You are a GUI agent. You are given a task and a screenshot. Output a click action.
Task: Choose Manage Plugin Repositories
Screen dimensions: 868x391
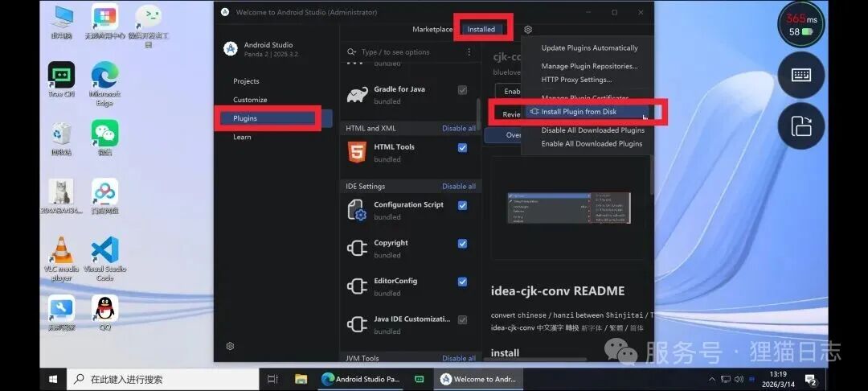(590, 66)
